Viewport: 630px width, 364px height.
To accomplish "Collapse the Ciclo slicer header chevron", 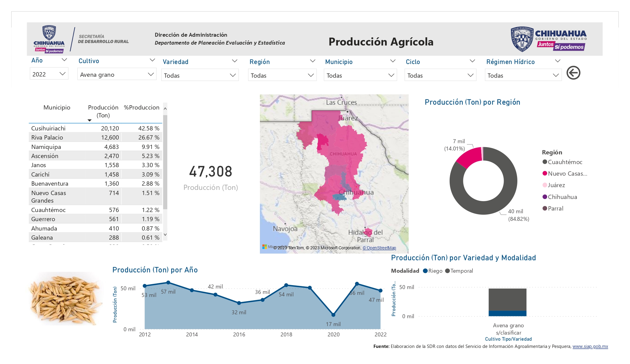I will [x=472, y=61].
